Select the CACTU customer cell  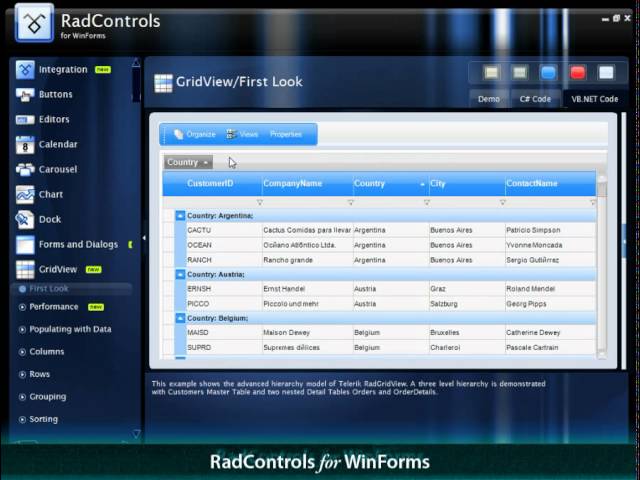pos(224,230)
